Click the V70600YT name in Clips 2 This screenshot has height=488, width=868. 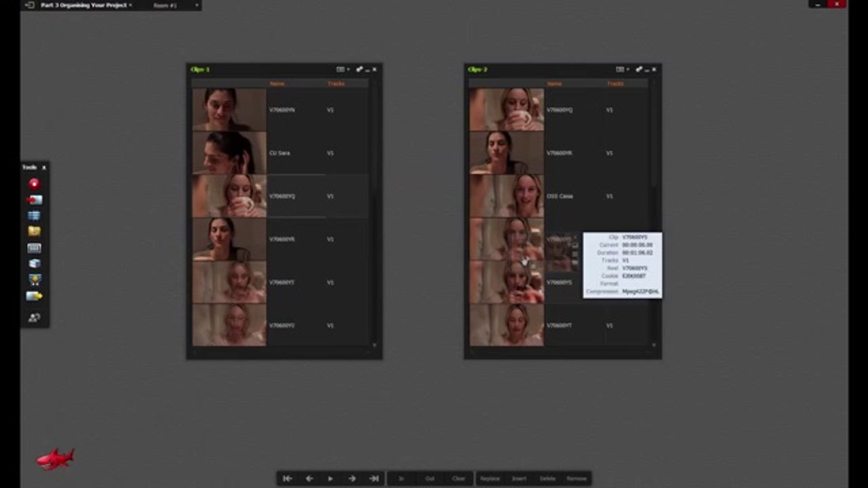point(559,325)
